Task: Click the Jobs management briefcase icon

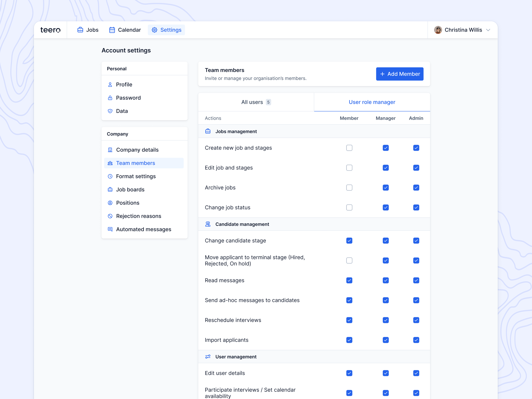Action: coord(208,131)
